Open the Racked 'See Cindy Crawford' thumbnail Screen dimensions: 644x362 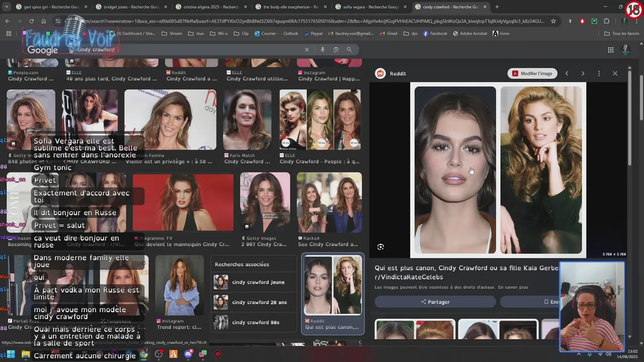pyautogui.click(x=329, y=203)
